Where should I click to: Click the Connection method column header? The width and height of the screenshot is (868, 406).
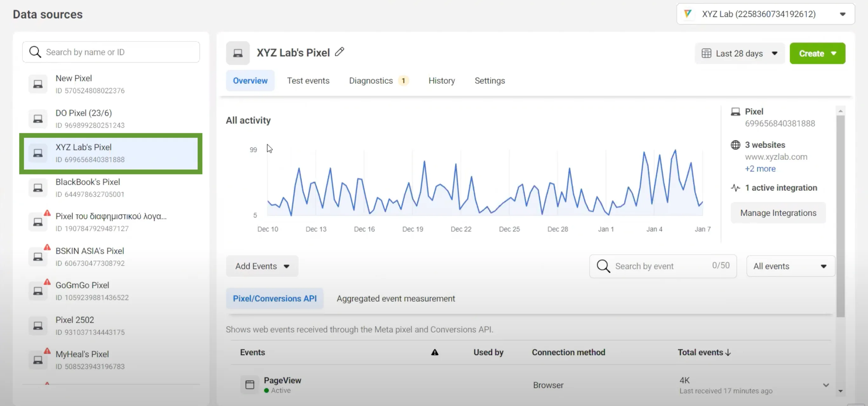click(x=568, y=352)
